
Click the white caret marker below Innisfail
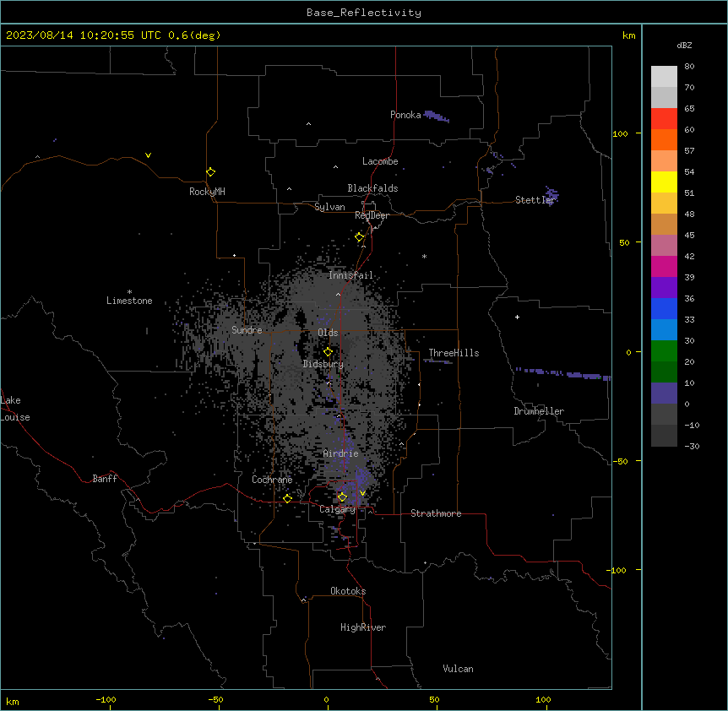tap(338, 294)
